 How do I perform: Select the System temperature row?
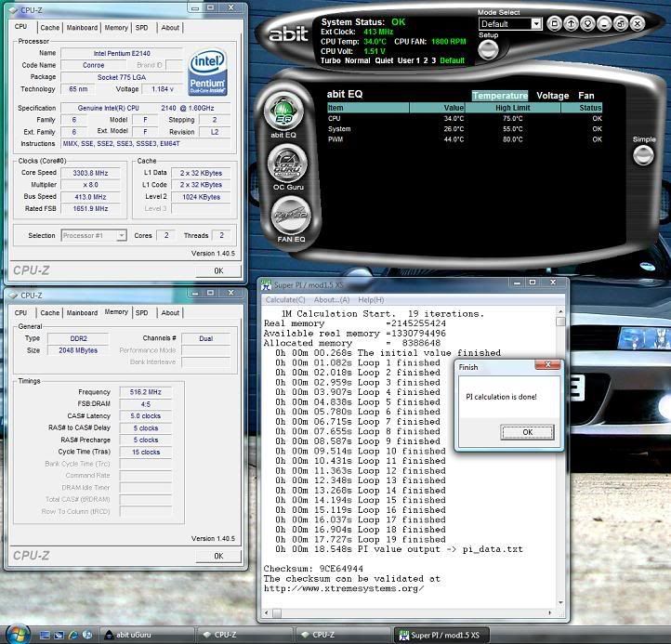click(465, 129)
